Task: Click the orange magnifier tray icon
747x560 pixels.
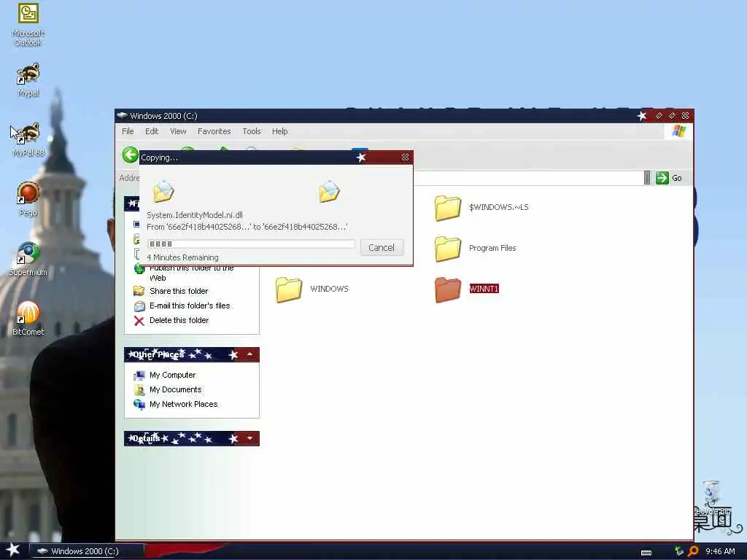Action: 693,551
